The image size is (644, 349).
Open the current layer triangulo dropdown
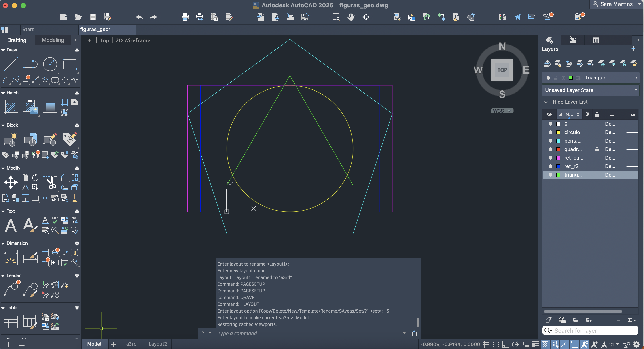pos(636,78)
